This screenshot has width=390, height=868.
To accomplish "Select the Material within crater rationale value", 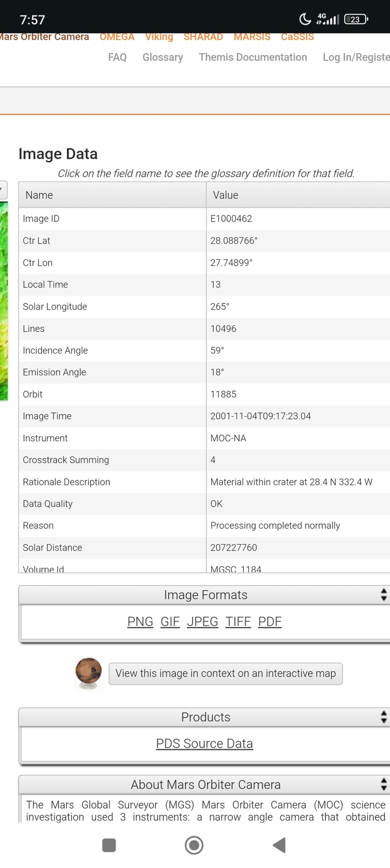I will point(291,482).
